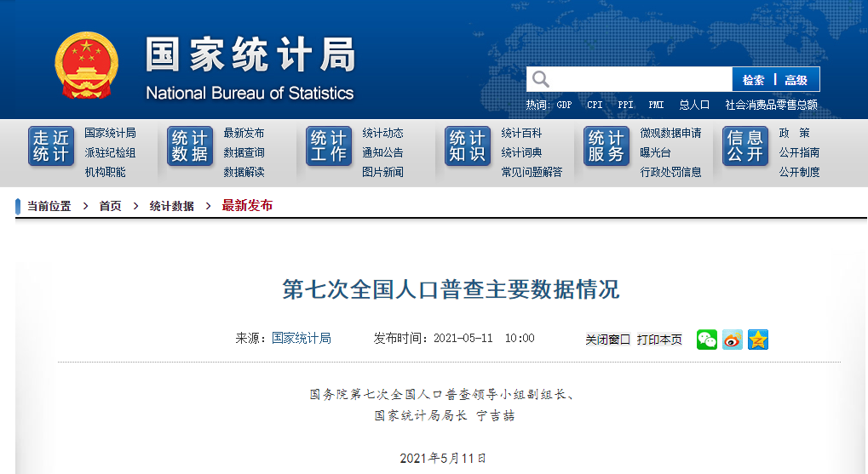Open 行政处罚信息 menu link
The width and height of the screenshot is (868, 474).
[x=671, y=172]
